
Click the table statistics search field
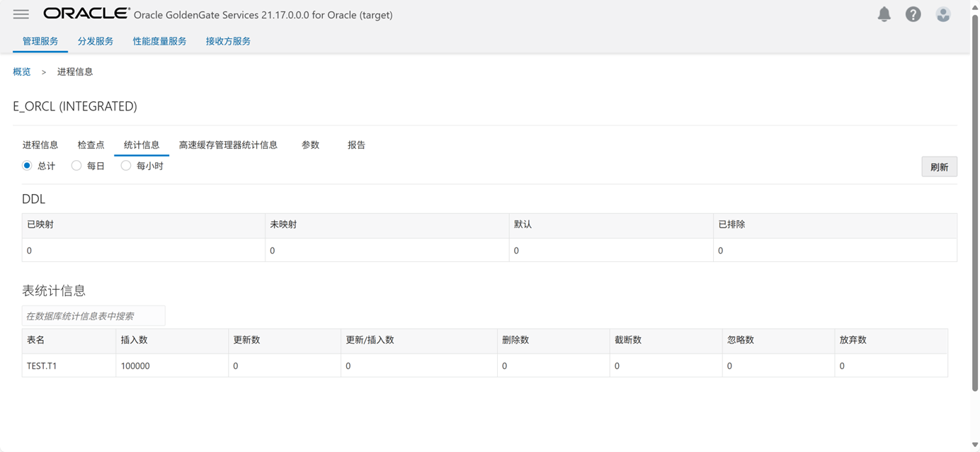pyautogui.click(x=93, y=316)
